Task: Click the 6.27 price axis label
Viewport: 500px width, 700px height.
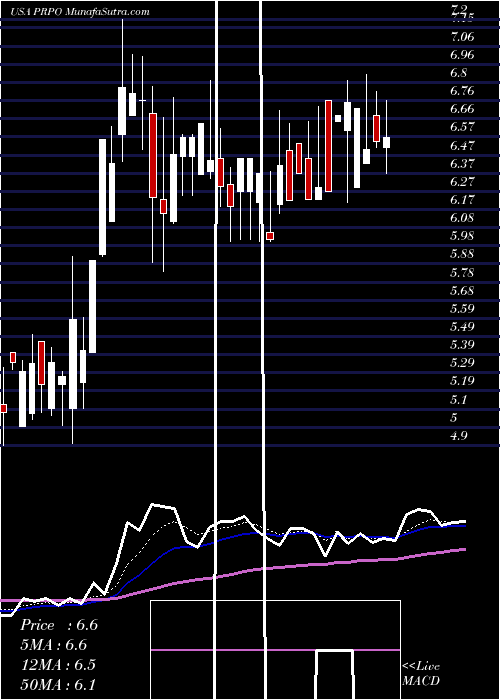Action: (462, 181)
